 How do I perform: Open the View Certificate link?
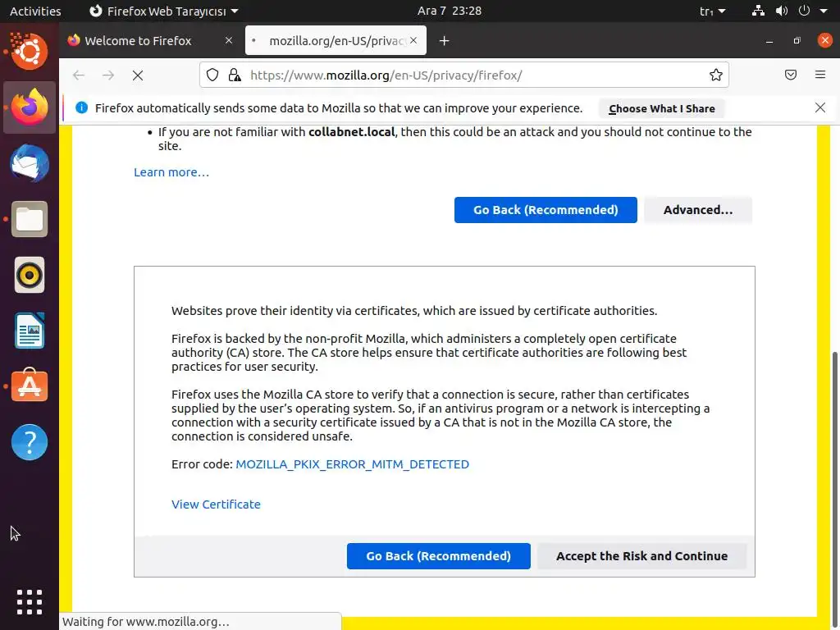(x=216, y=504)
